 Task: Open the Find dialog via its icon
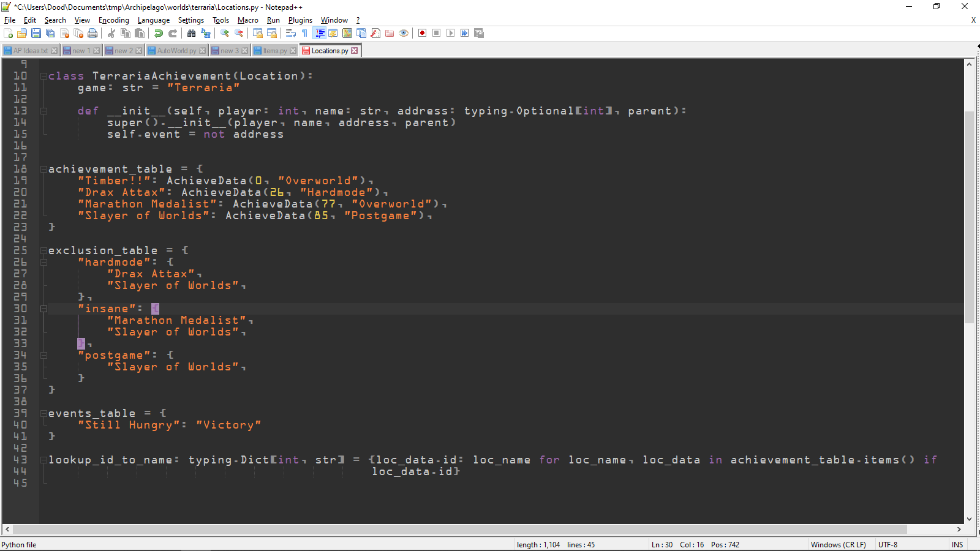pos(191,33)
